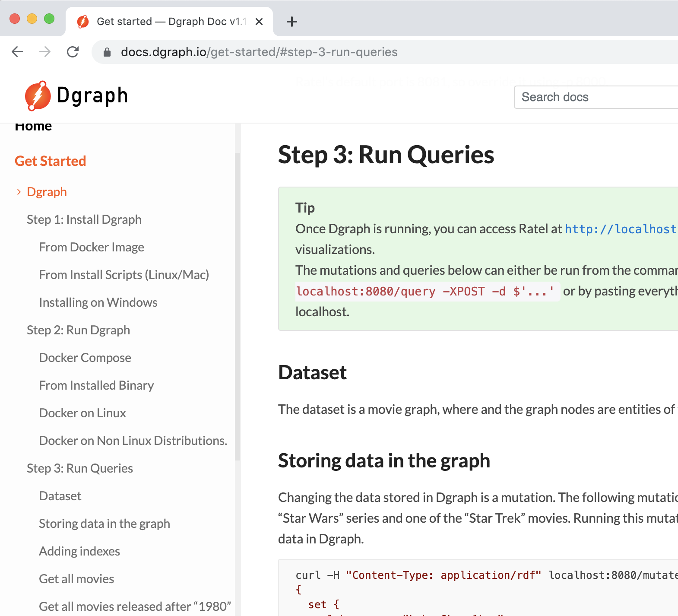Open Docker on Linux section

click(x=82, y=413)
